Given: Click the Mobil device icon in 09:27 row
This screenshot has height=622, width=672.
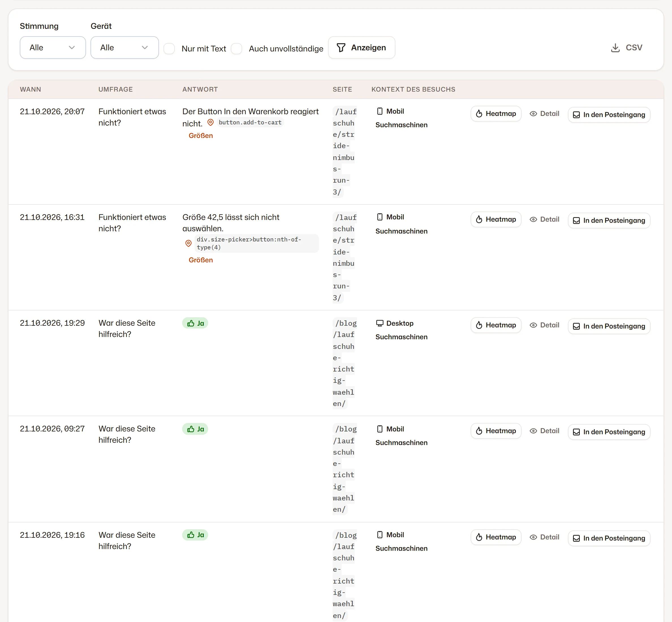Looking at the screenshot, I should [380, 429].
